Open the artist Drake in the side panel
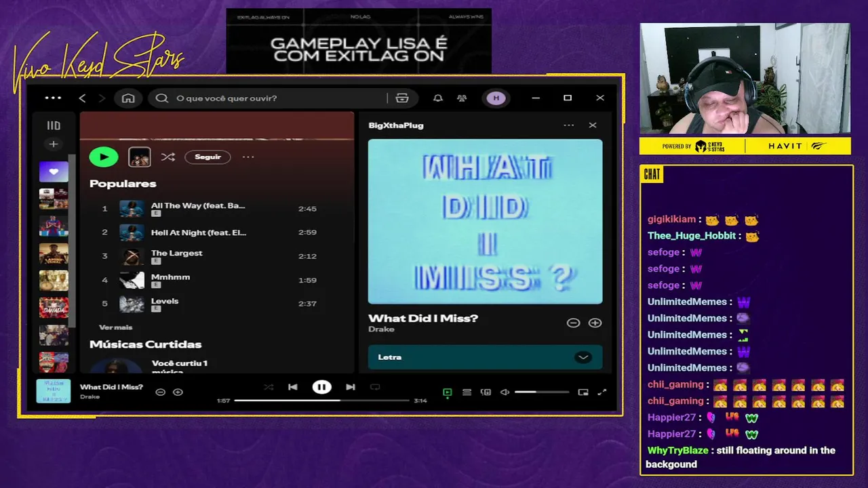 pos(381,329)
